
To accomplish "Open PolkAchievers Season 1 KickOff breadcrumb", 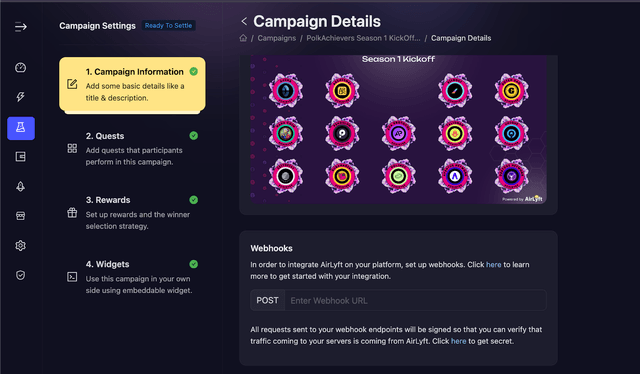I will (363, 38).
